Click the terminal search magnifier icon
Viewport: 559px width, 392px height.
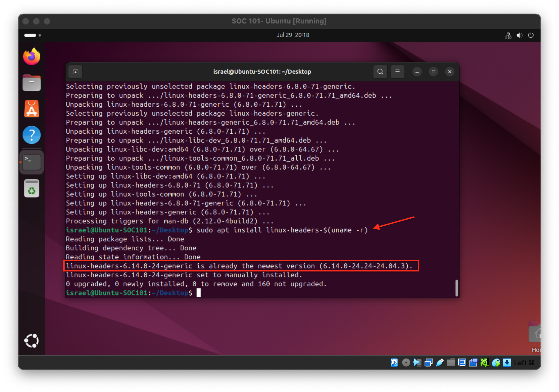click(x=380, y=71)
